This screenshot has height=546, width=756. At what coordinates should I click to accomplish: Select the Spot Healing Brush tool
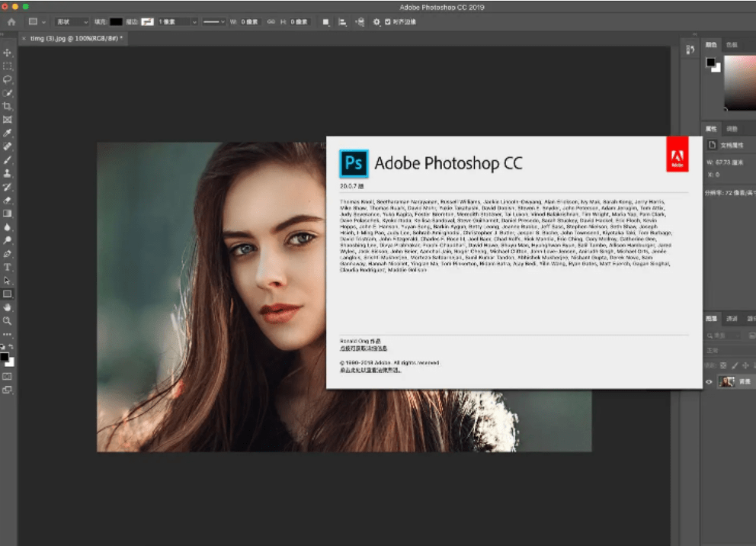coord(7,146)
